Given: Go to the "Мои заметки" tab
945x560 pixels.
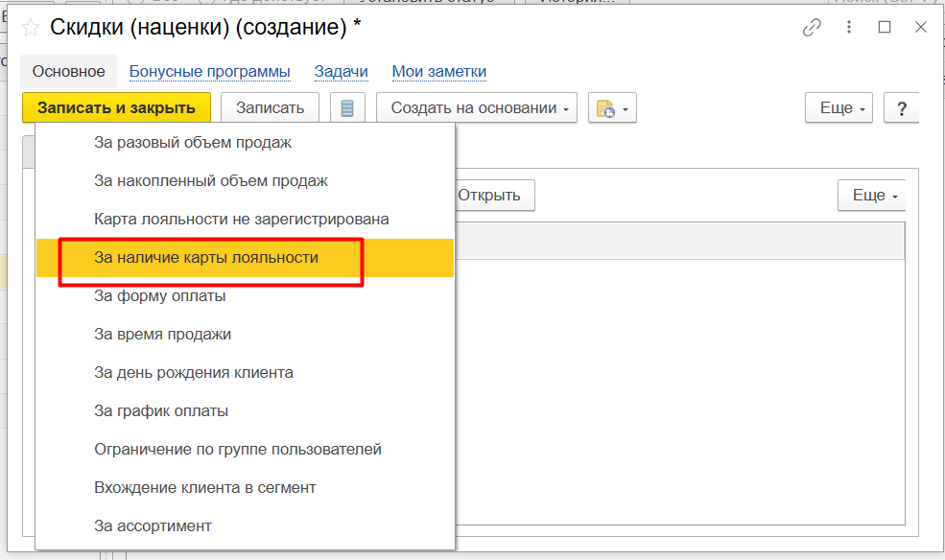Looking at the screenshot, I should pyautogui.click(x=438, y=72).
